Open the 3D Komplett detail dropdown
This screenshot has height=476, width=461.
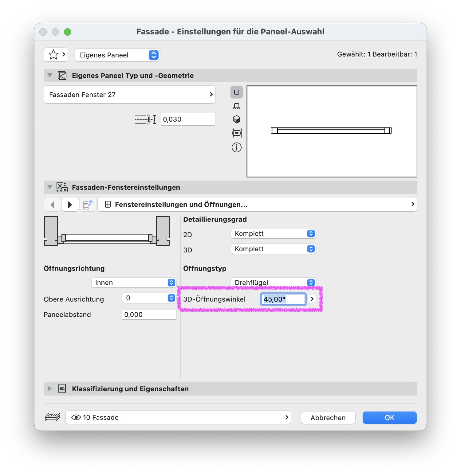click(273, 249)
